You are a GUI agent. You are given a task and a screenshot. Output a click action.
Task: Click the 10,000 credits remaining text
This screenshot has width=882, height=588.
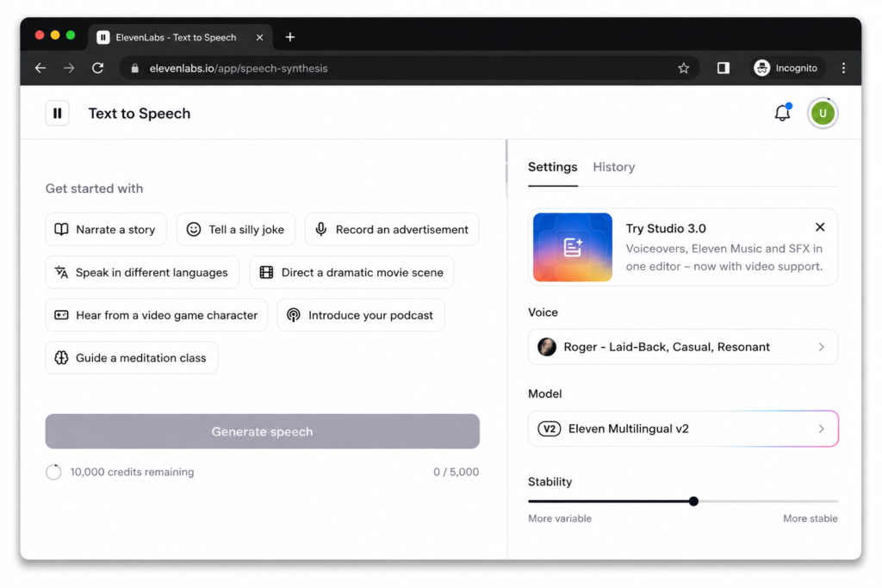click(132, 472)
